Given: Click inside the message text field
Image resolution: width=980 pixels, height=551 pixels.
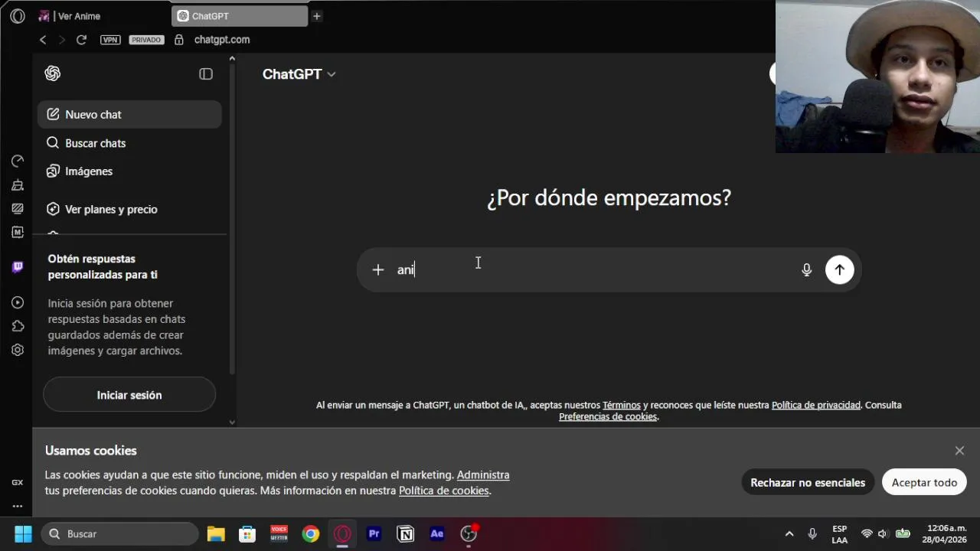Looking at the screenshot, I should pos(593,269).
